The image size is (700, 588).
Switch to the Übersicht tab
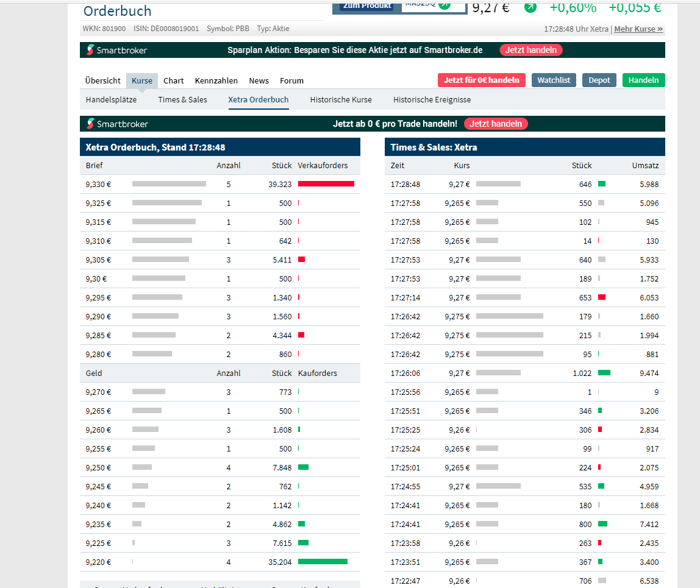click(103, 80)
